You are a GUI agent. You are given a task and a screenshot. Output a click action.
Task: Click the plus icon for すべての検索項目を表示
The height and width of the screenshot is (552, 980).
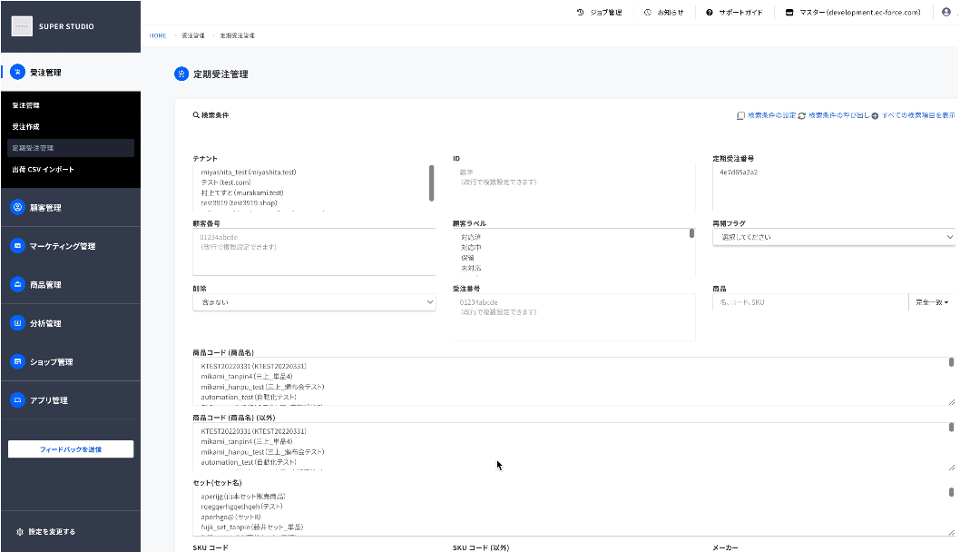pyautogui.click(x=875, y=115)
